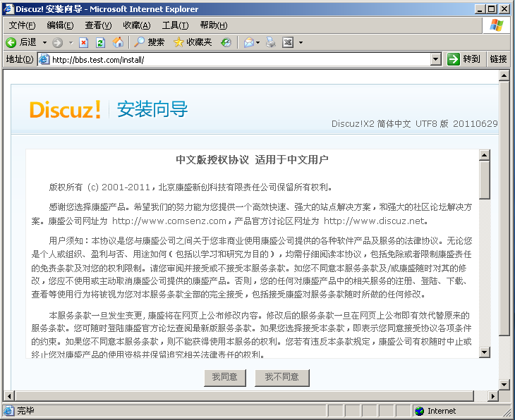The image size is (515, 420).
Task: Click the Windows flag logo
Action: tap(496, 25)
